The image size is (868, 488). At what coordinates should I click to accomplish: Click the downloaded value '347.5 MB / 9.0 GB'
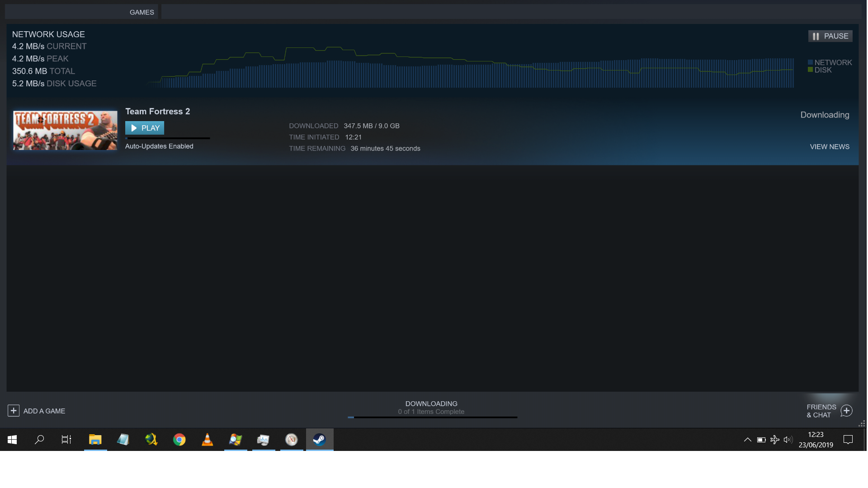click(x=372, y=126)
